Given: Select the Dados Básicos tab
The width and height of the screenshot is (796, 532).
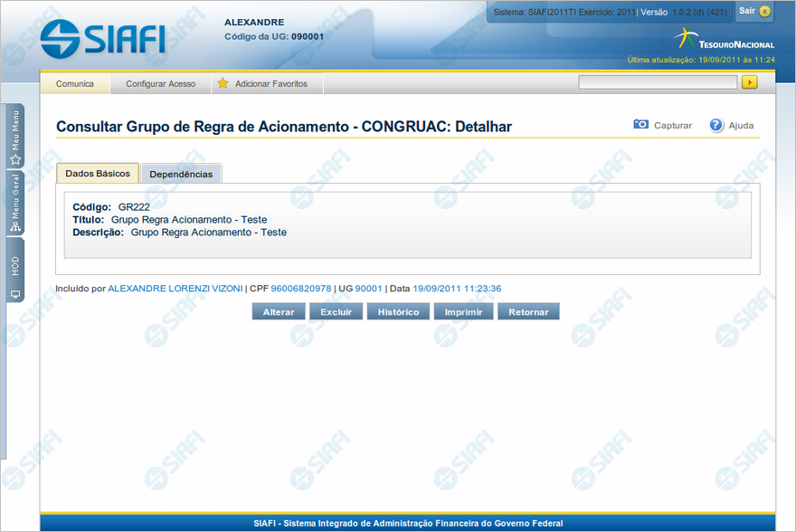Looking at the screenshot, I should 98,173.
